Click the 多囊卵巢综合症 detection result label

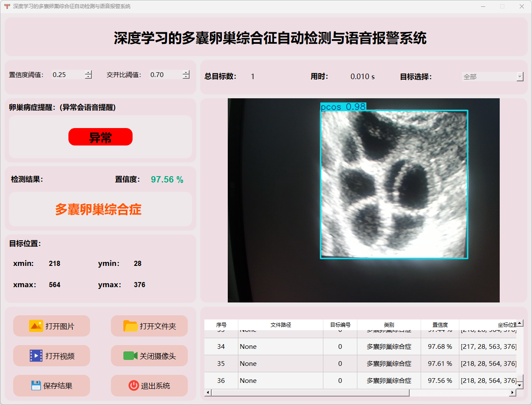click(98, 209)
